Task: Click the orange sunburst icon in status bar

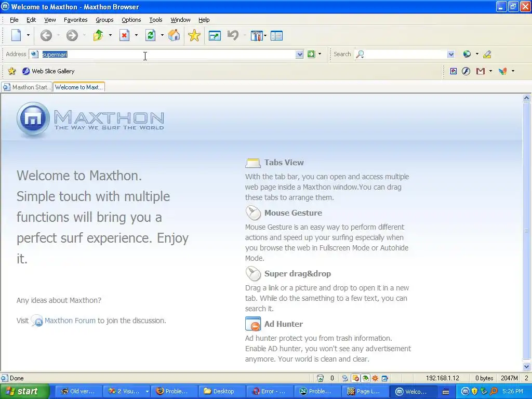Action: pos(375,378)
